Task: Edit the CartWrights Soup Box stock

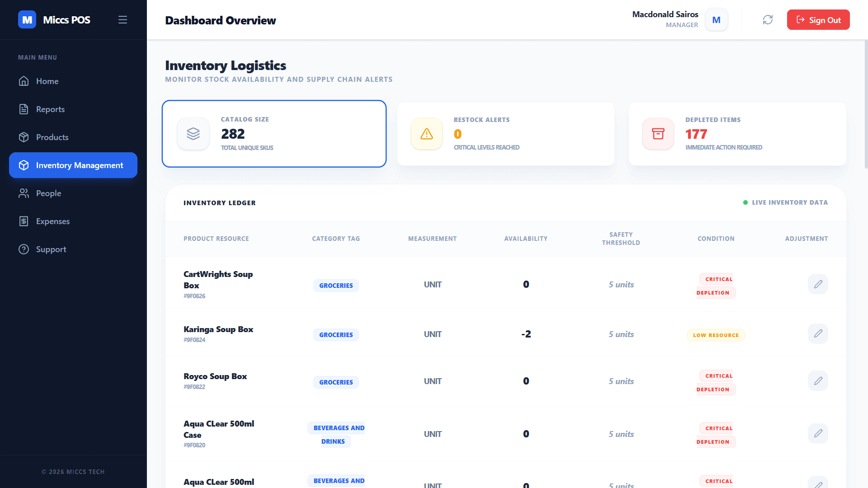Action: click(x=818, y=284)
